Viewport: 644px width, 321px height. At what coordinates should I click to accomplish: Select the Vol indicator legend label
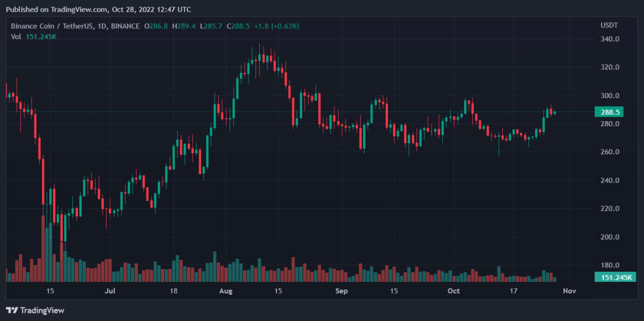[16, 36]
